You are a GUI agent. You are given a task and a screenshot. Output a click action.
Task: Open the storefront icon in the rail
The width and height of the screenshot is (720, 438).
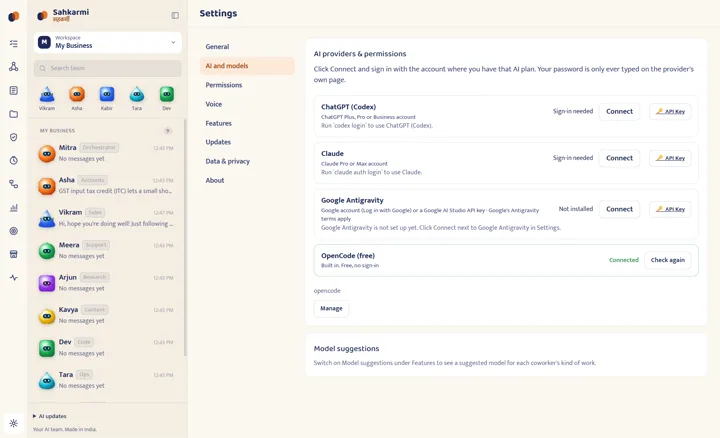click(14, 254)
